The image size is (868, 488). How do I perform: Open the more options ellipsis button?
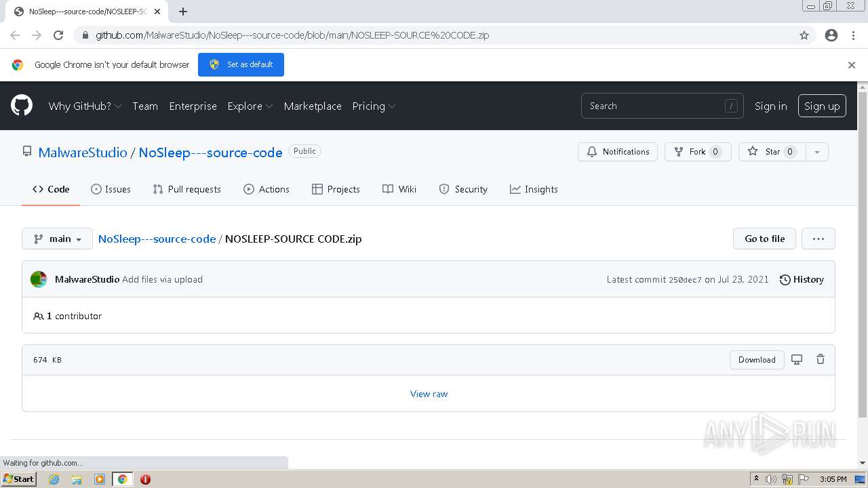pyautogui.click(x=818, y=239)
